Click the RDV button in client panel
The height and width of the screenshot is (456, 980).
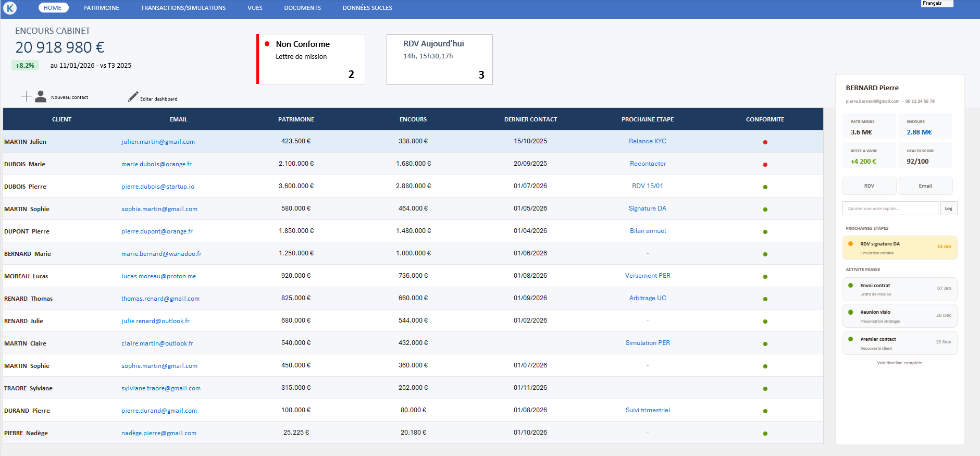[869, 186]
